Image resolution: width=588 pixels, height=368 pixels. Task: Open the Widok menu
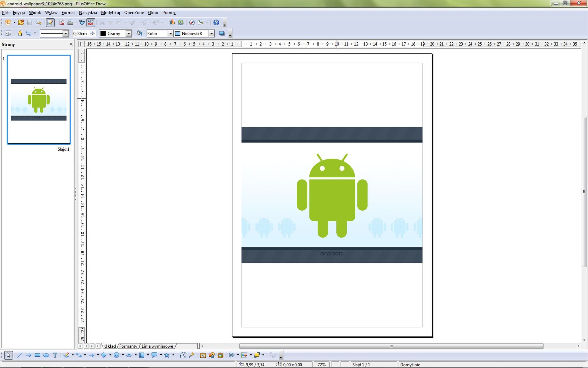[35, 12]
